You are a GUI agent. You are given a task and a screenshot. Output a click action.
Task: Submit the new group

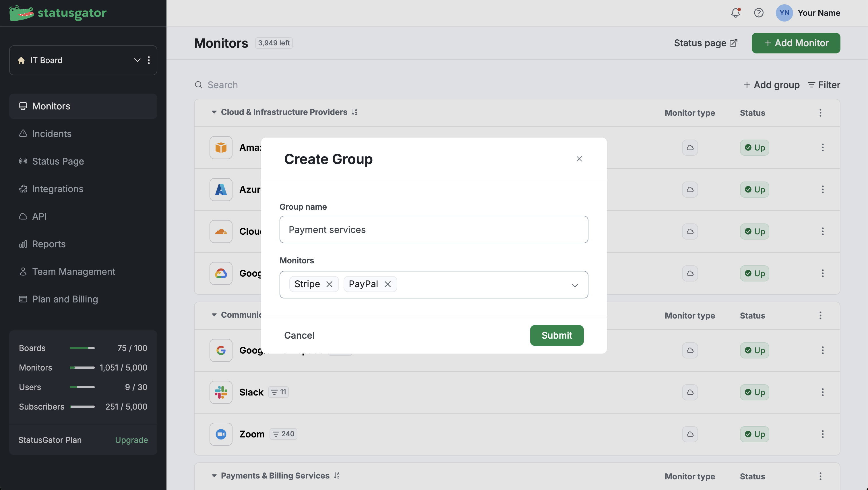(x=556, y=335)
